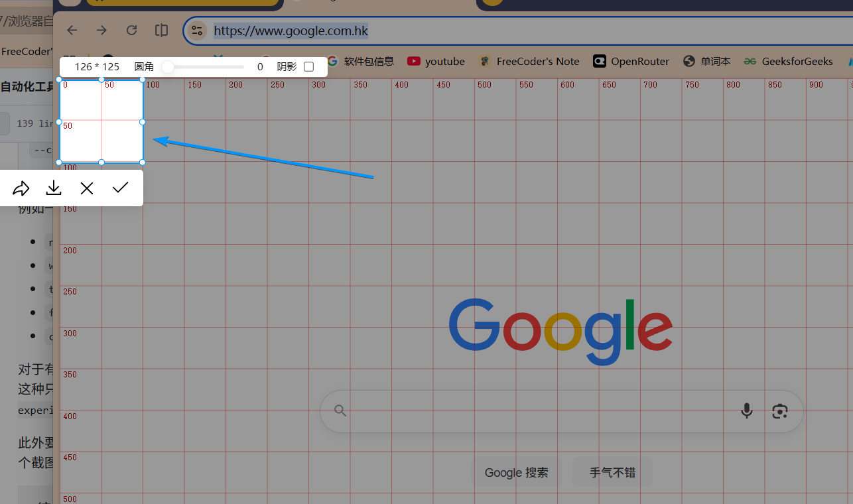This screenshot has width=853, height=504.
Task: Open the FreeCoder's Note bookmark
Action: pos(529,62)
